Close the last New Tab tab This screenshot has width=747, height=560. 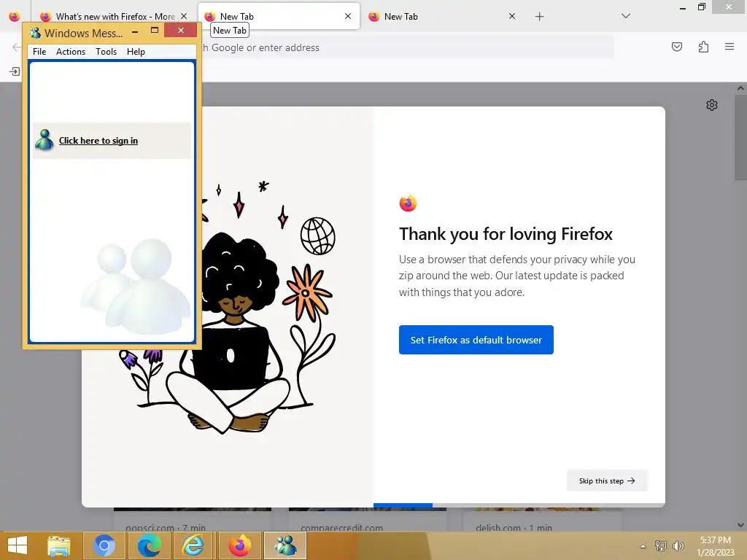(x=511, y=16)
